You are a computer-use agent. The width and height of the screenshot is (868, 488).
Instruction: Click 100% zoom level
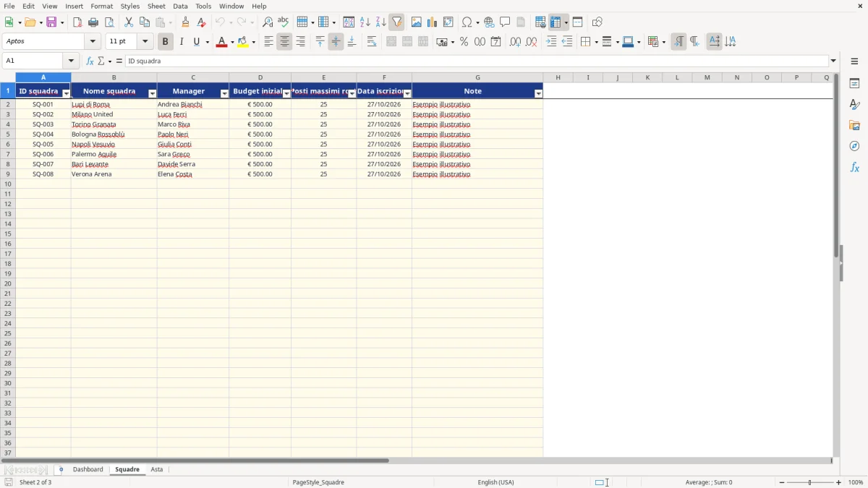[856, 482]
